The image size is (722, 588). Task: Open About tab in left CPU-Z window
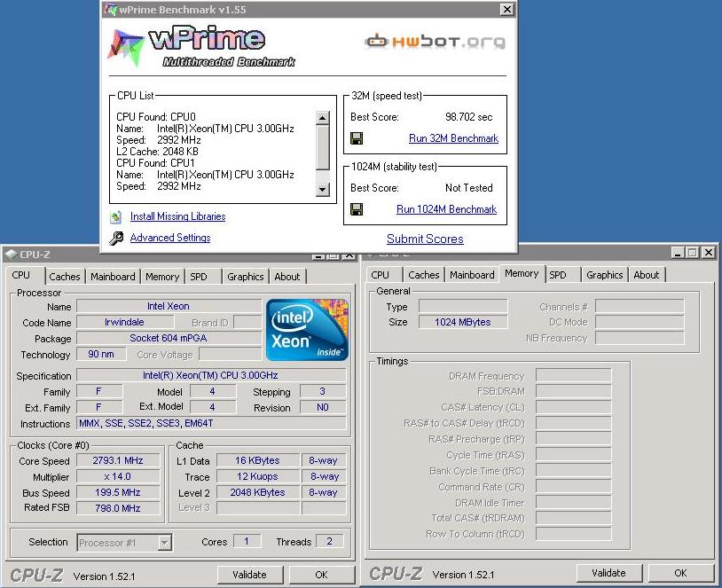[286, 277]
